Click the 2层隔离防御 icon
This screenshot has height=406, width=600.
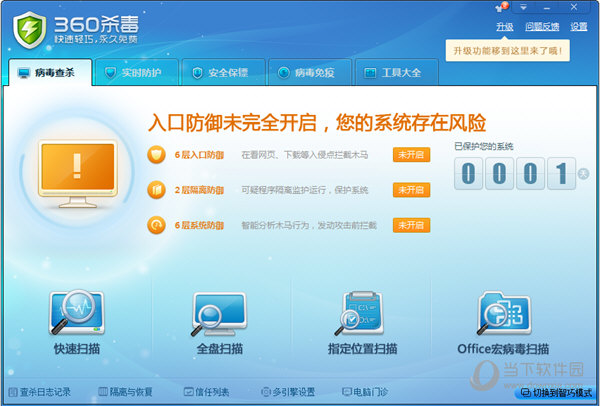point(156,190)
